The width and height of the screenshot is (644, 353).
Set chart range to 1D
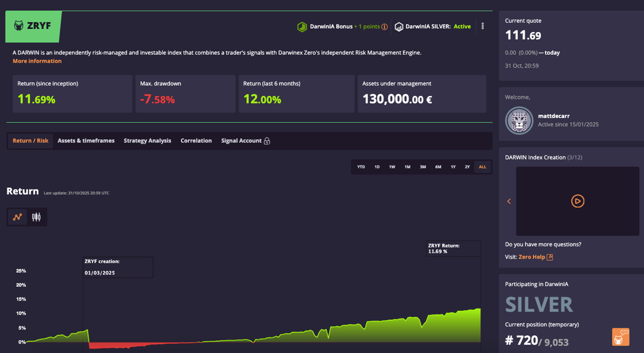click(377, 167)
